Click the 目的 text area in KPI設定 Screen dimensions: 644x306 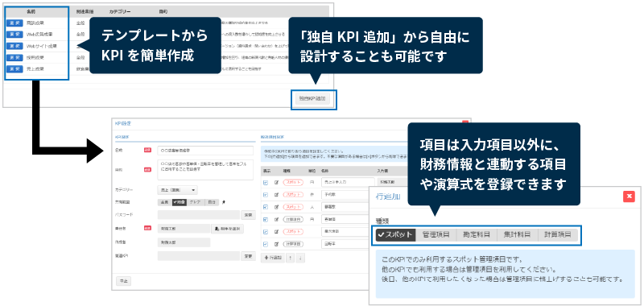pyautogui.click(x=205, y=170)
